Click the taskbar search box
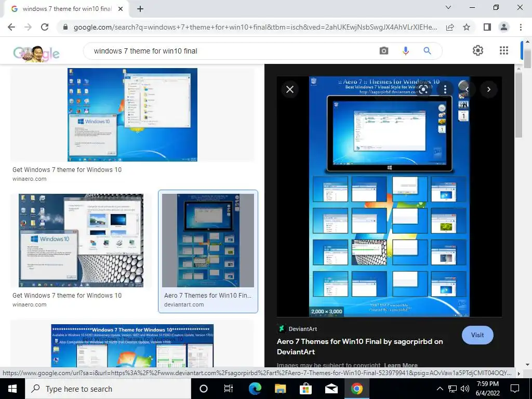532x399 pixels. (108, 389)
